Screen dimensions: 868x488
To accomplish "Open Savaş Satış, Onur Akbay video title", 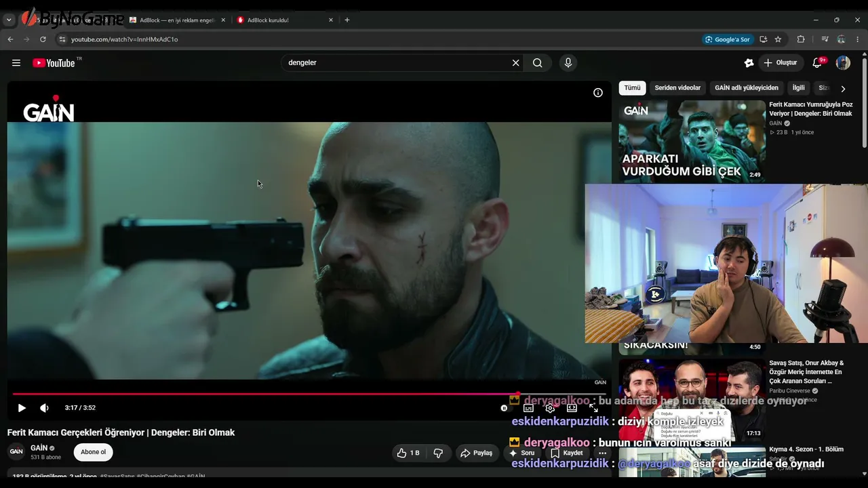I will pyautogui.click(x=807, y=372).
